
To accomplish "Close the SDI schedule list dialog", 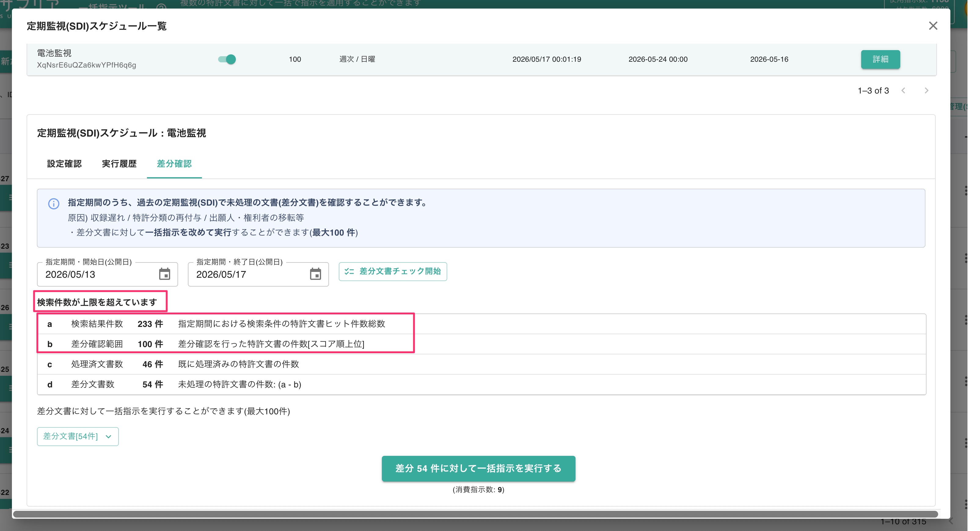I will click(x=933, y=26).
